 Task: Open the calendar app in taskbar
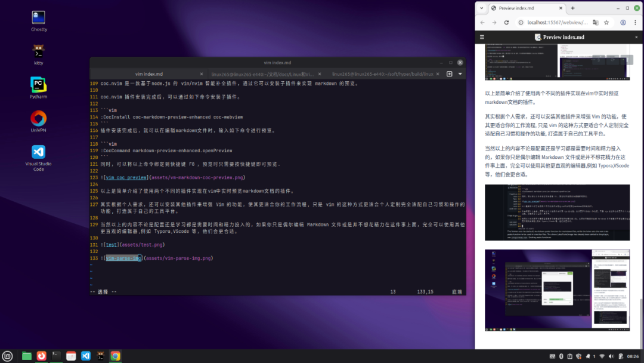click(71, 356)
